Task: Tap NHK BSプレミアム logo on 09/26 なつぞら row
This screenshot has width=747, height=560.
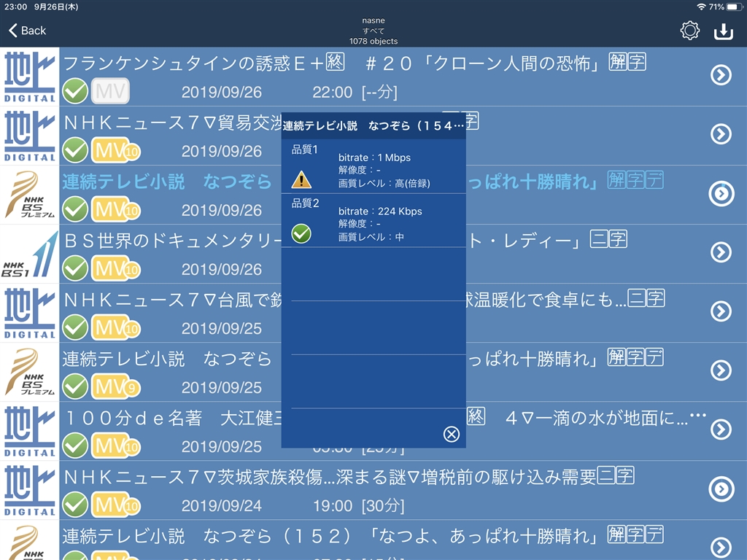Action: pos(29,195)
